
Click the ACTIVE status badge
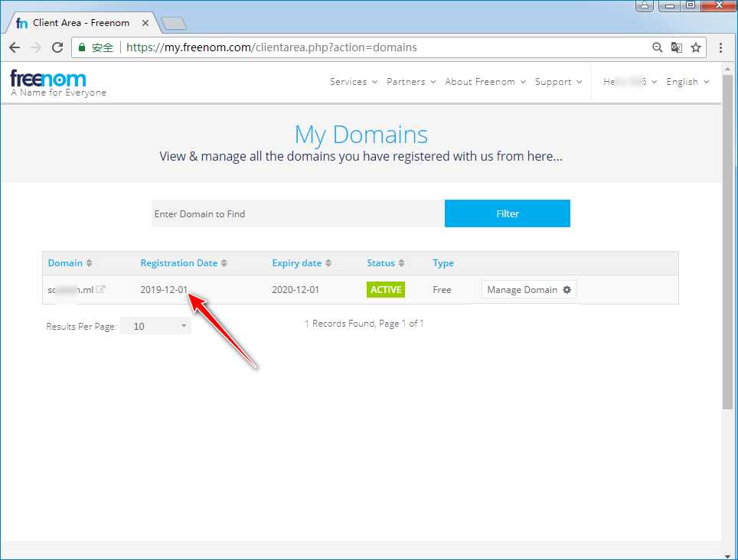click(386, 290)
